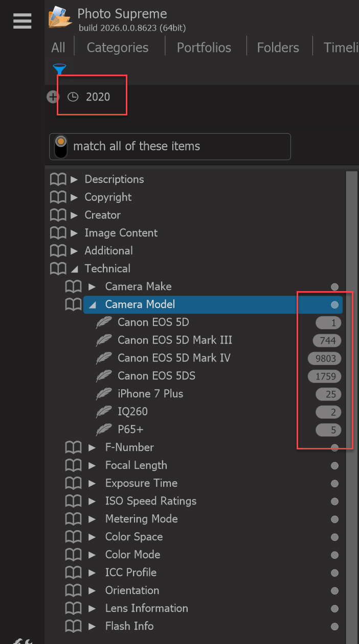Expand the Image Content tree node
The image size is (359, 644).
click(74, 233)
